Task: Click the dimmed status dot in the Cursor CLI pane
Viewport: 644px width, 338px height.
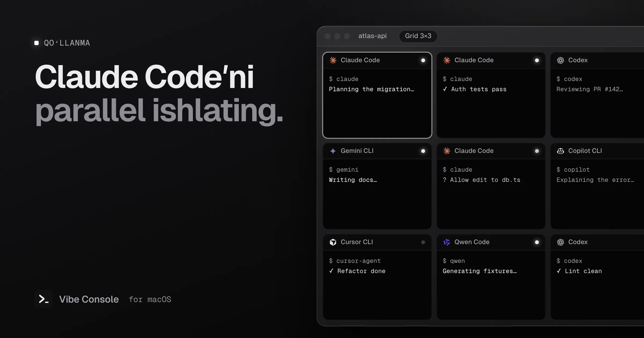Action: coord(423,242)
